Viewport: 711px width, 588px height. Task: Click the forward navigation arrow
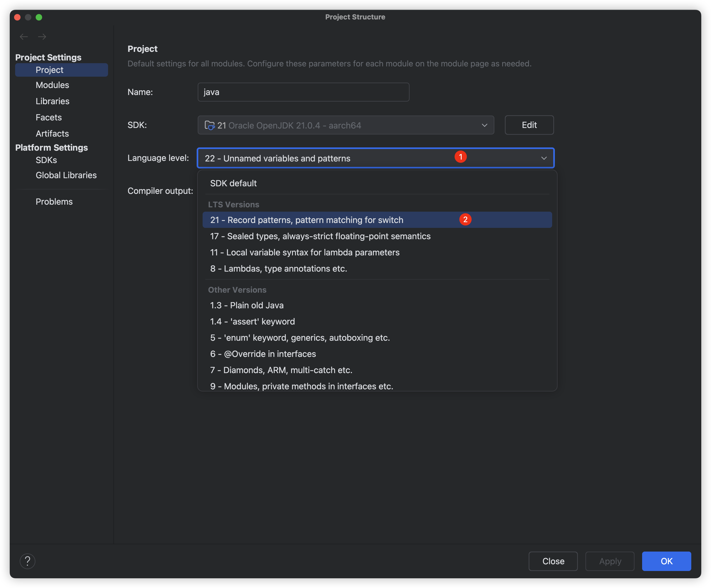pos(42,36)
